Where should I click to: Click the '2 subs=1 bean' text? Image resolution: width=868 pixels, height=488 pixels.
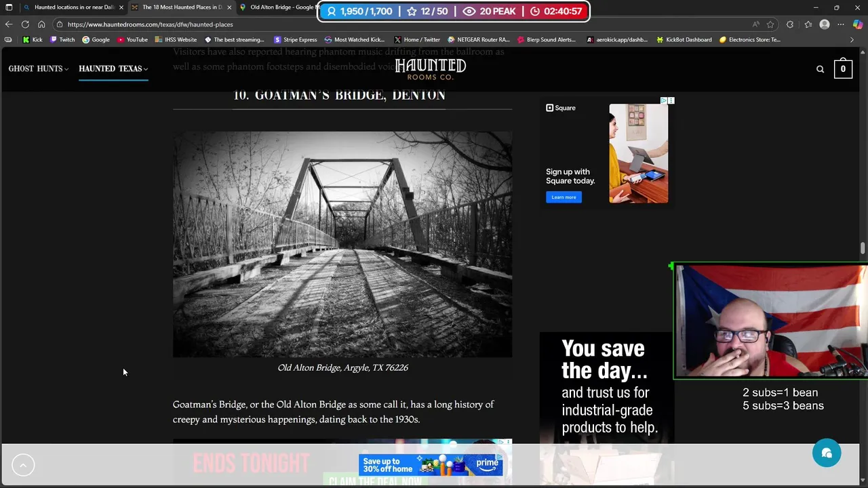[780, 392]
